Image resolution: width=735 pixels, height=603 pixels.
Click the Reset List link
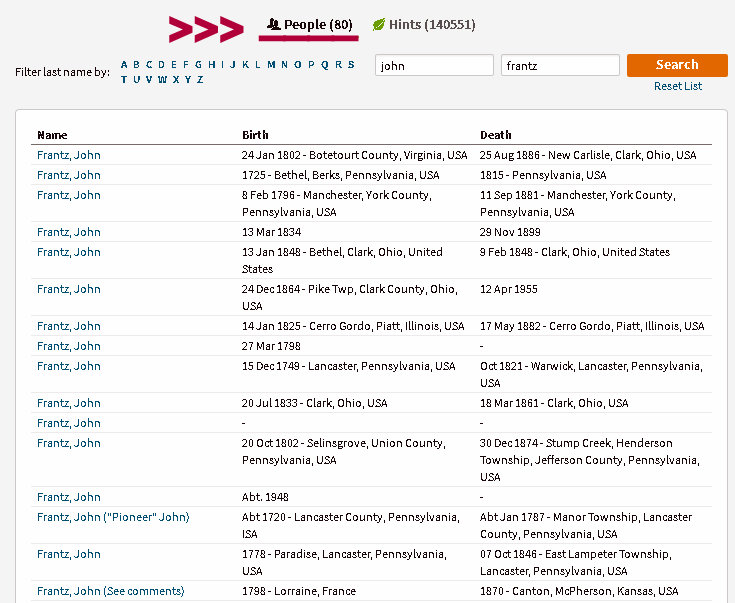[x=677, y=86]
